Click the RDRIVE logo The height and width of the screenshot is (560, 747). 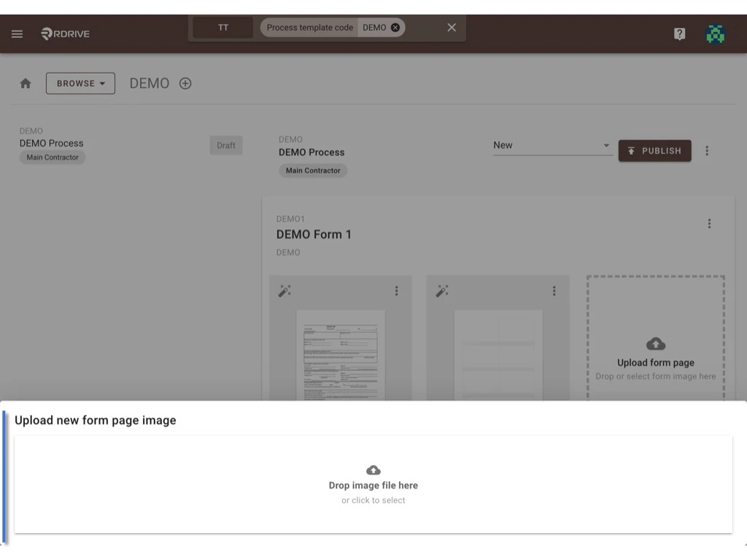coord(65,33)
